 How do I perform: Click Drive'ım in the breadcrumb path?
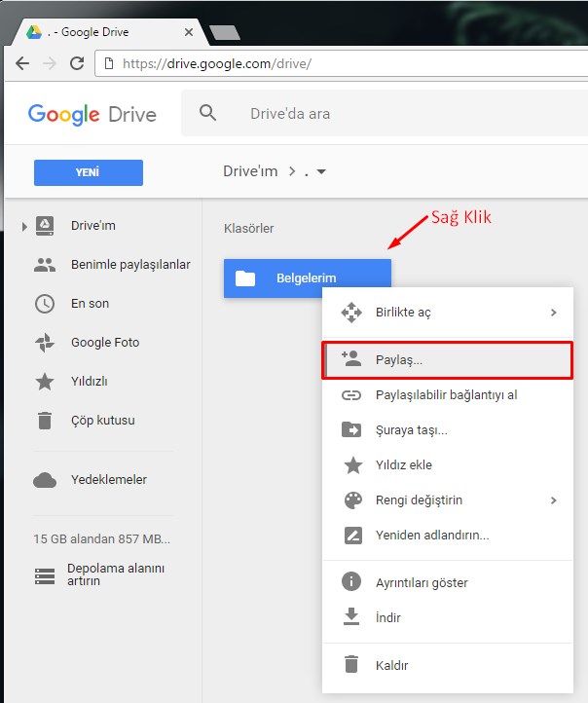click(x=250, y=172)
